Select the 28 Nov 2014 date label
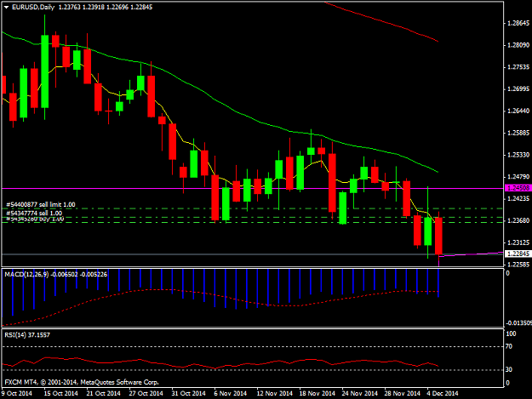The image size is (532, 399). coord(403,393)
